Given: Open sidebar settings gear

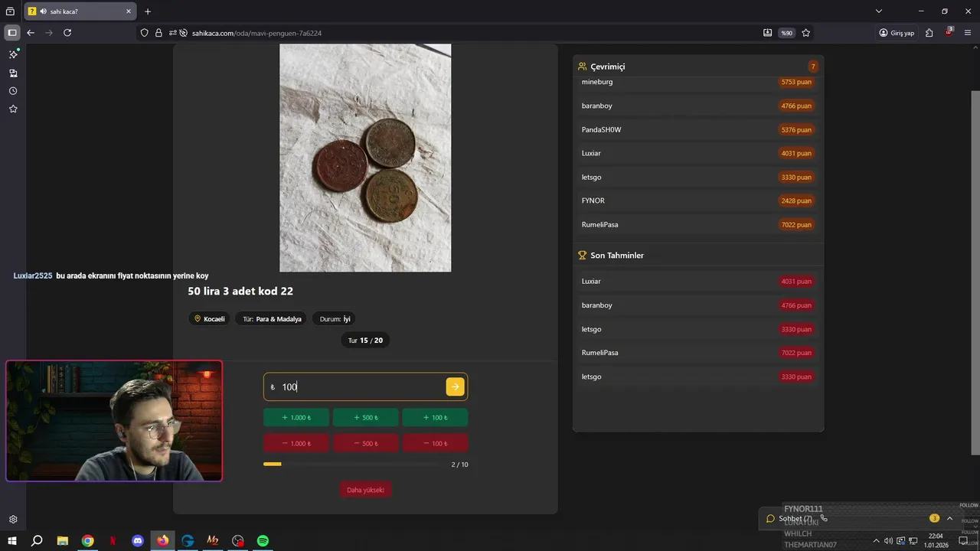Looking at the screenshot, I should point(13,519).
